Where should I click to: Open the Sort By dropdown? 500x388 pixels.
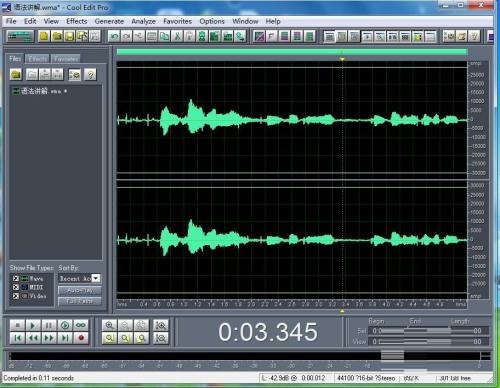(x=96, y=278)
